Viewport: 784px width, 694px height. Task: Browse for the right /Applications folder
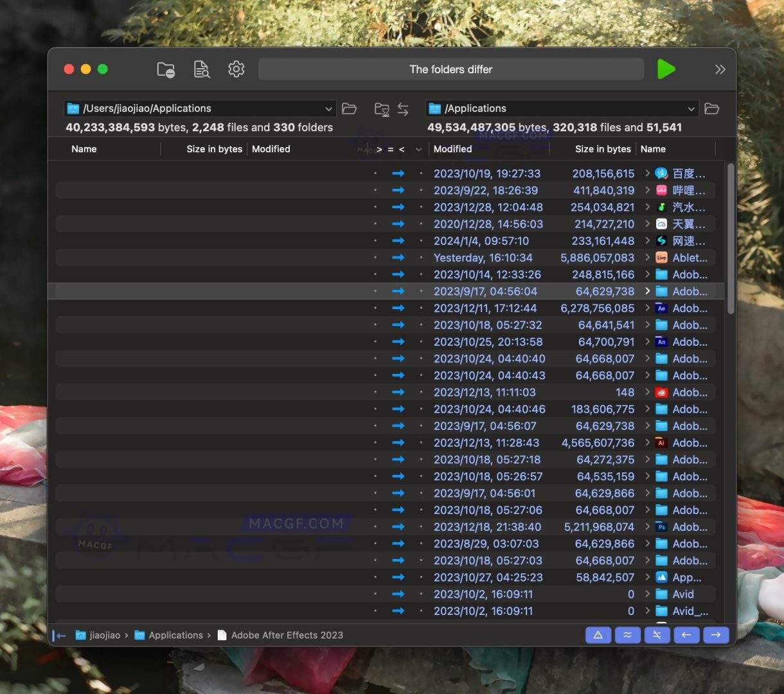[711, 109]
